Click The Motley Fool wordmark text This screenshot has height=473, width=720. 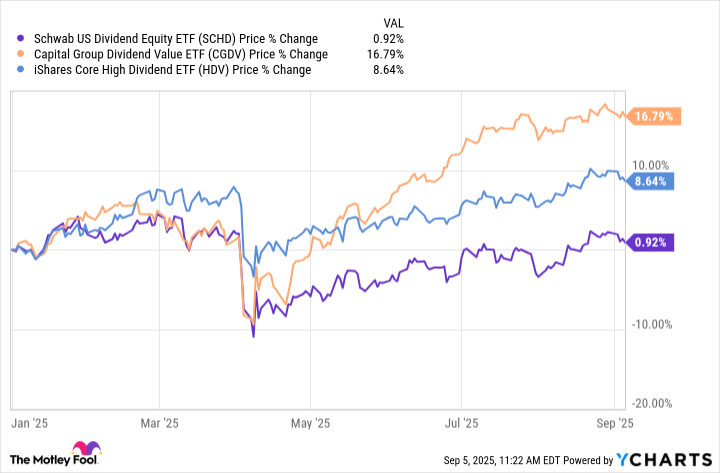[54, 460]
